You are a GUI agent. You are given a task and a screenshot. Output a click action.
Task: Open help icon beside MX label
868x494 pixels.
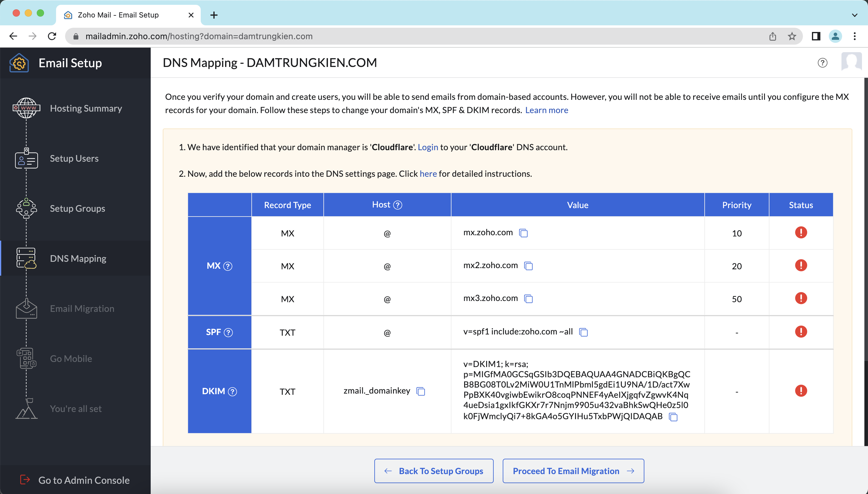[228, 266]
